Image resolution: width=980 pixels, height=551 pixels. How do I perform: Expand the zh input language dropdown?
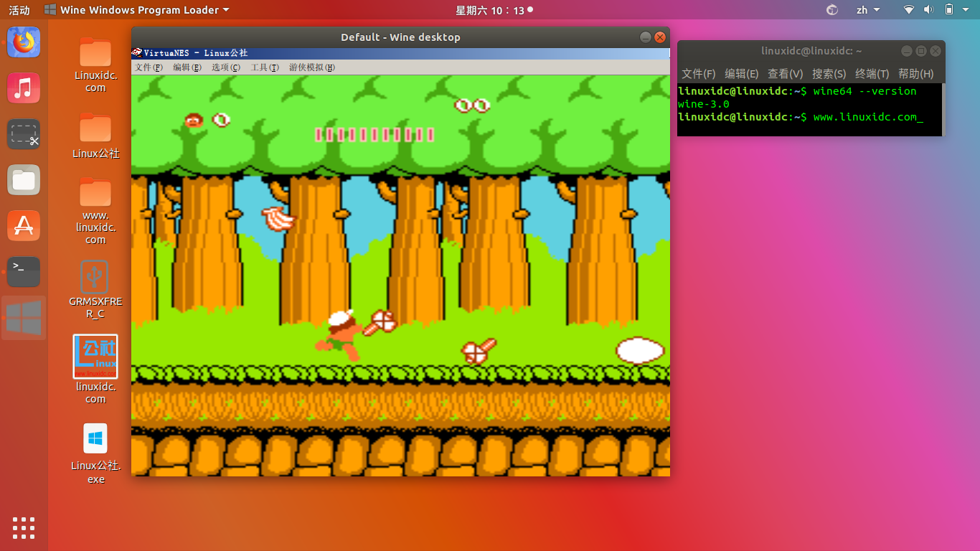pyautogui.click(x=869, y=10)
